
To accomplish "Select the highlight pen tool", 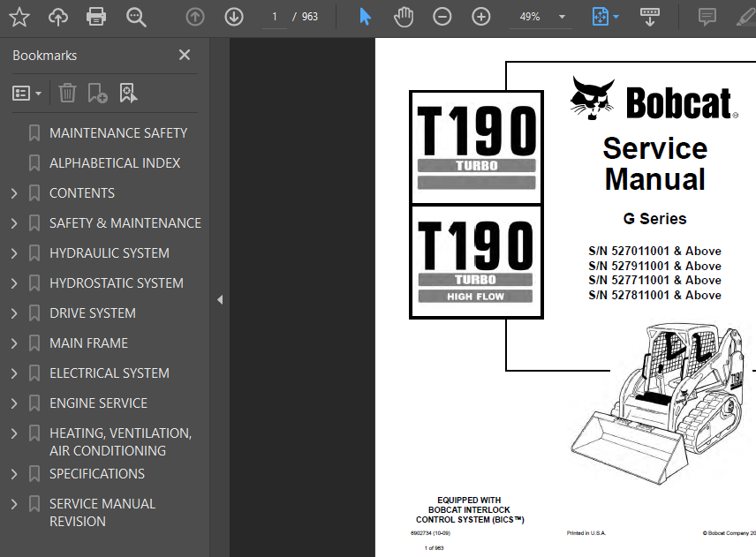I will [746, 17].
